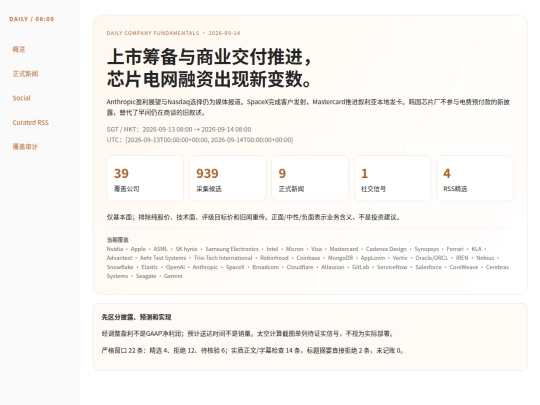Go to 正式新闻 section in sidebar
The image size is (540, 405).
(25, 74)
